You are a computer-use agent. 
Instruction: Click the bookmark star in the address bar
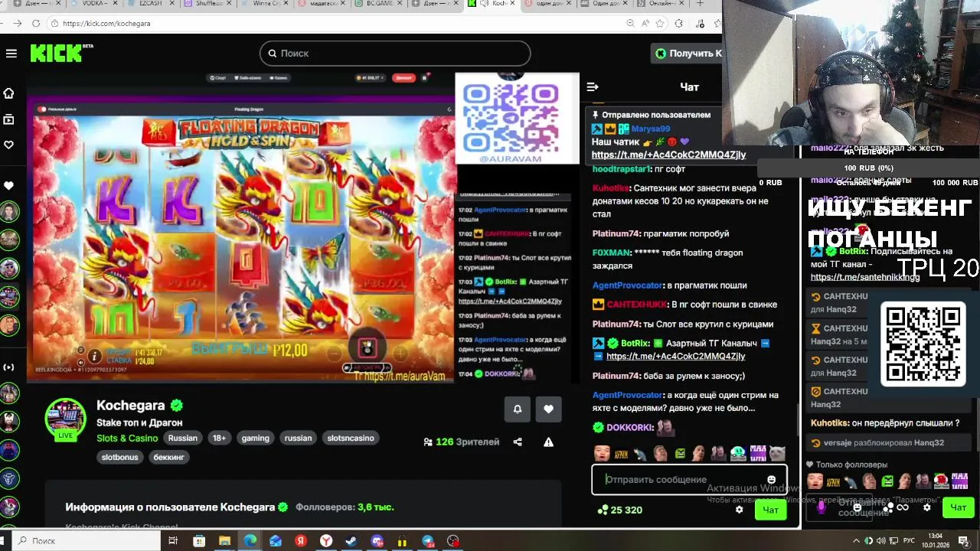(x=661, y=23)
